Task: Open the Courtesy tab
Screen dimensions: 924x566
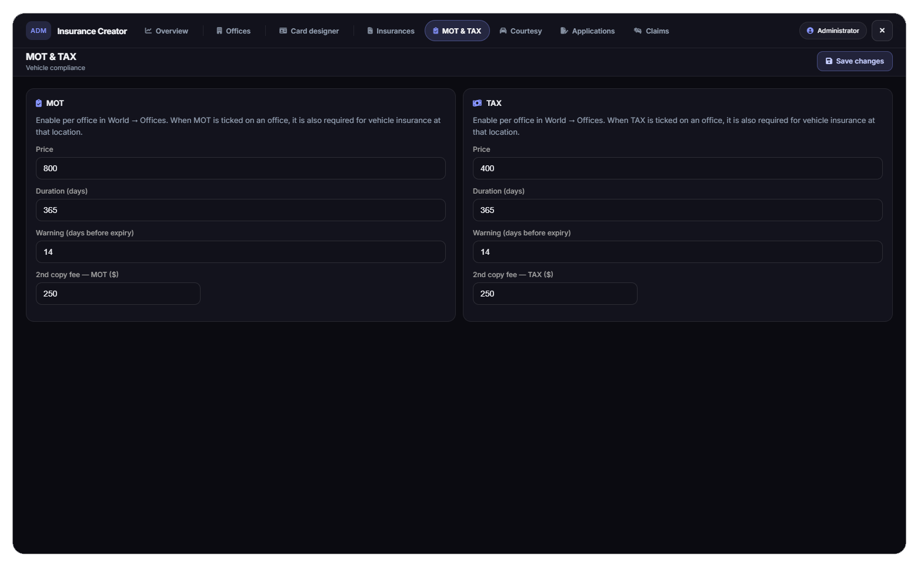Action: pos(521,31)
